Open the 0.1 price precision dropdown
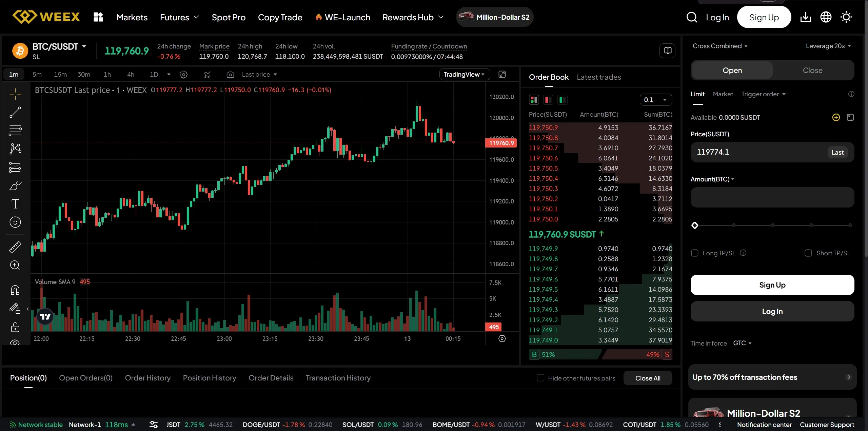The image size is (868, 431). 656,100
